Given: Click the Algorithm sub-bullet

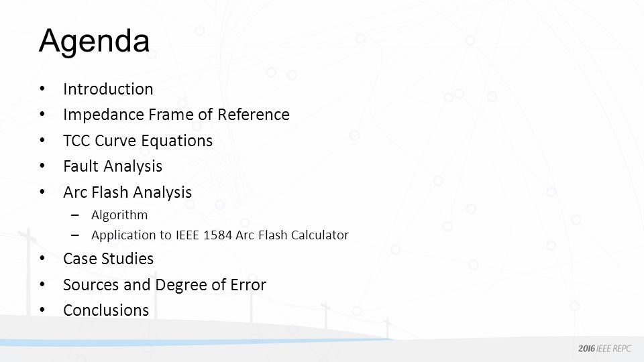Looking at the screenshot, I should coord(119,215).
